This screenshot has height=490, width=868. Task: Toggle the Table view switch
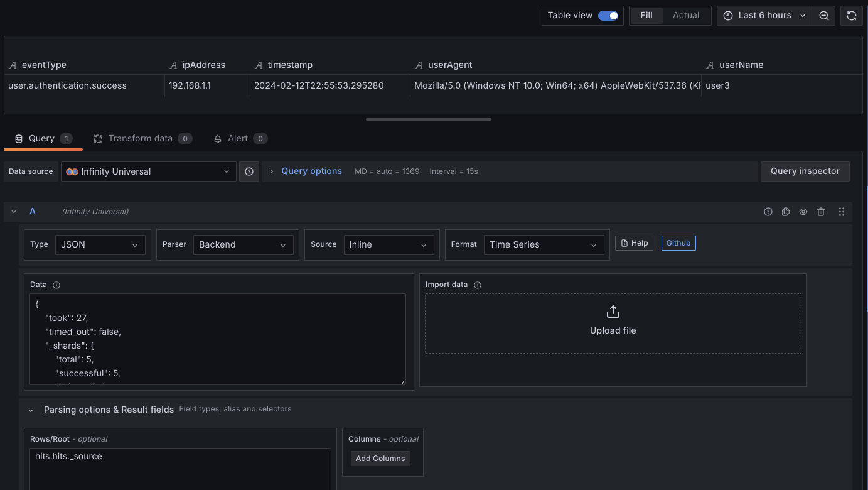pos(608,16)
